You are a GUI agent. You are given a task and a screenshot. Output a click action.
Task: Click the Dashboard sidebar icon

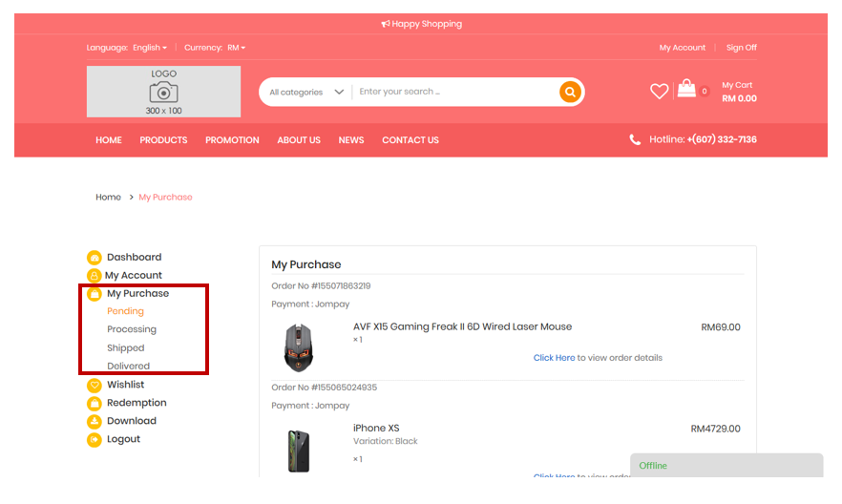[x=95, y=258]
